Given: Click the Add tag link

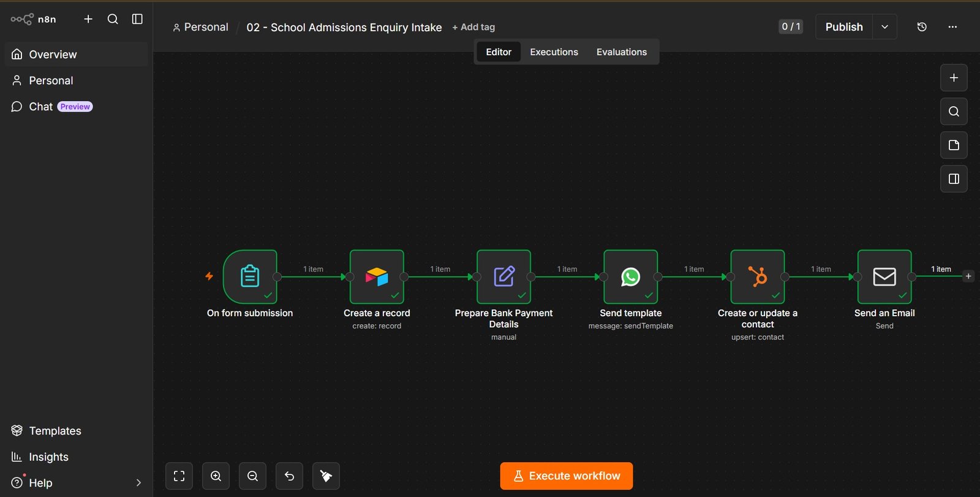Looking at the screenshot, I should [x=473, y=27].
